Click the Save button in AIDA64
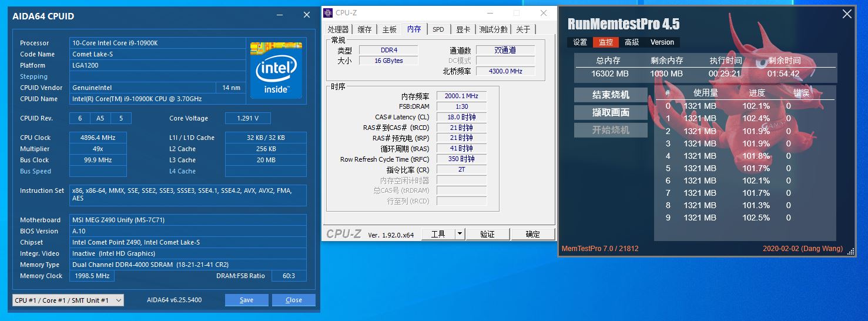The width and height of the screenshot is (868, 321). (247, 300)
